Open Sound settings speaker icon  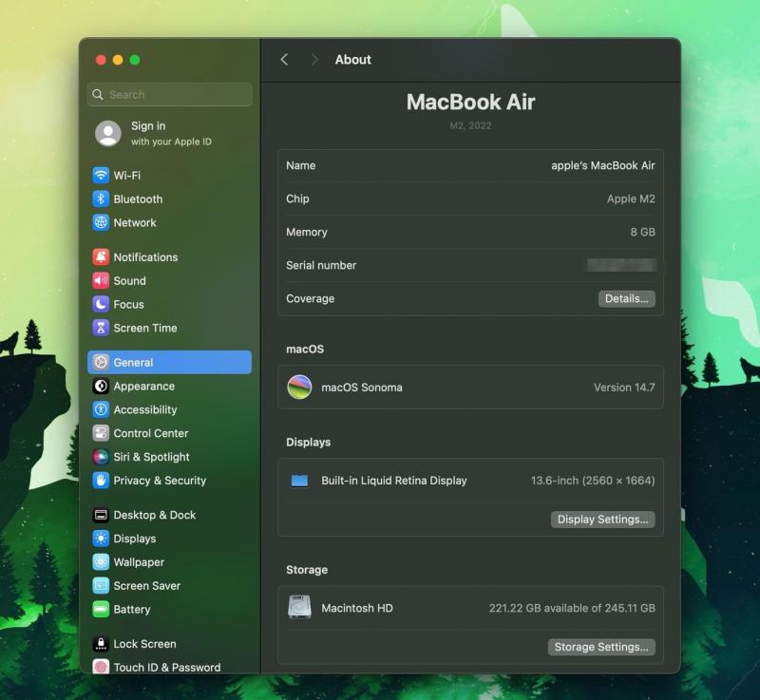click(x=101, y=281)
